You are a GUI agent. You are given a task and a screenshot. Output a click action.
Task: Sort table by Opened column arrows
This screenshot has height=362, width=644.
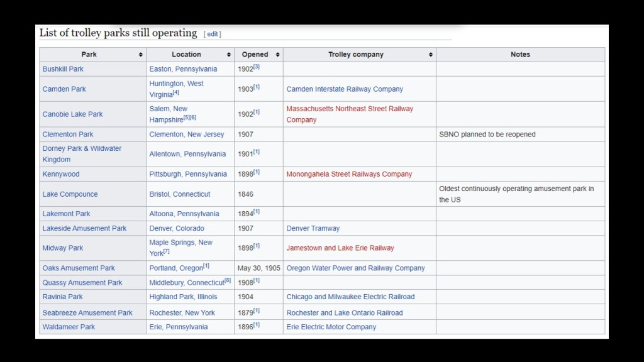point(277,55)
